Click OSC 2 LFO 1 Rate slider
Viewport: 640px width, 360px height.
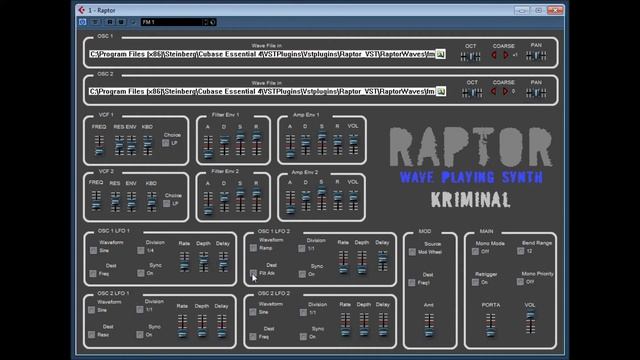click(x=183, y=325)
